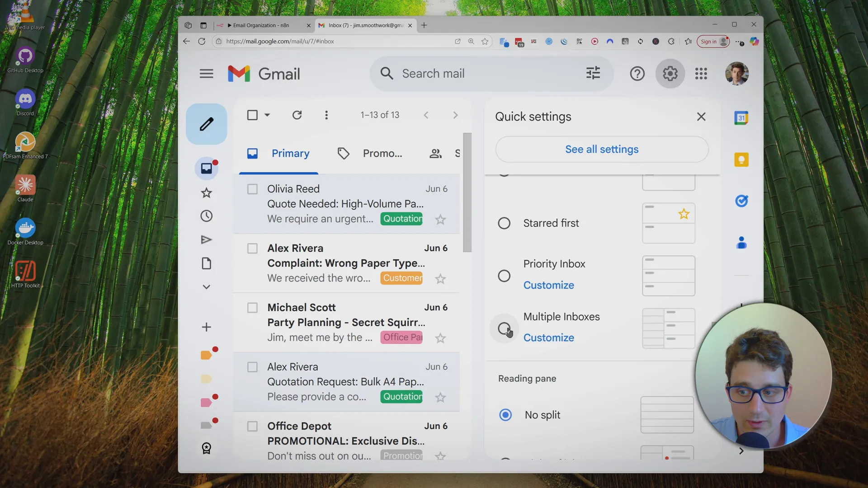This screenshot has width=868, height=488.
Task: Open the select dropdown arrow beside checkbox
Action: coord(267,115)
